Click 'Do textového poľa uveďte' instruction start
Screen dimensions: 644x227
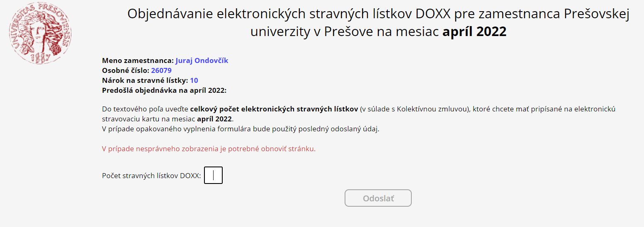pos(145,109)
